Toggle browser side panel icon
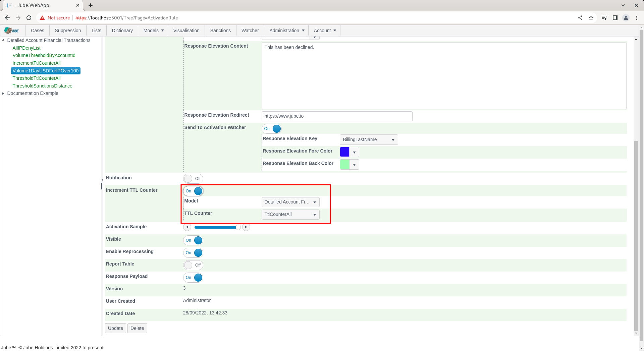 pos(615,18)
